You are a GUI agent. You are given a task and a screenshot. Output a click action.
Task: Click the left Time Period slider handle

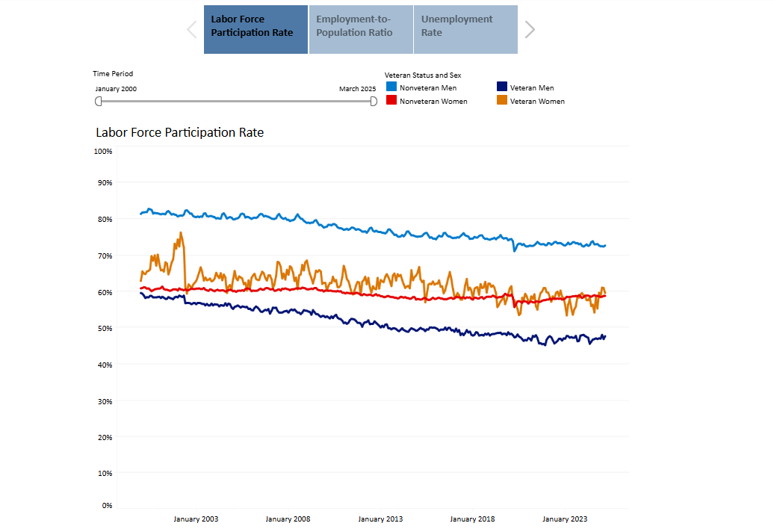[x=98, y=102]
